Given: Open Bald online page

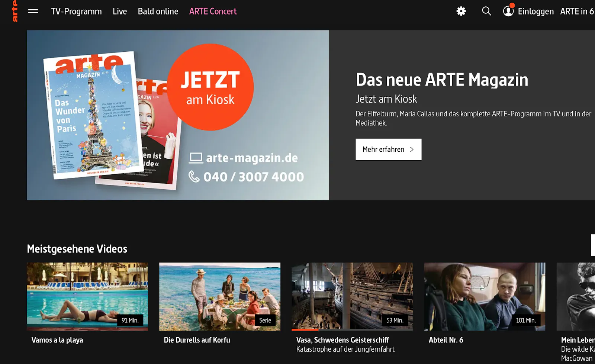Looking at the screenshot, I should coord(158,11).
